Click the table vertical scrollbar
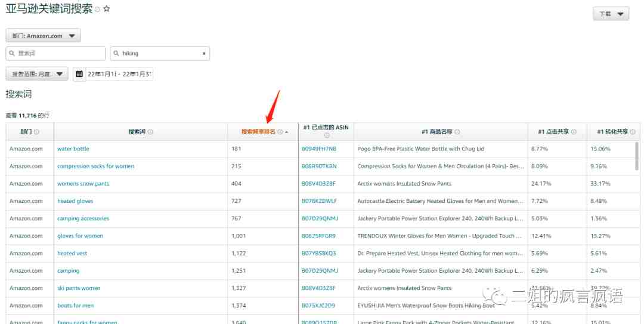Screen dimensions: 644x324 click(x=637, y=156)
